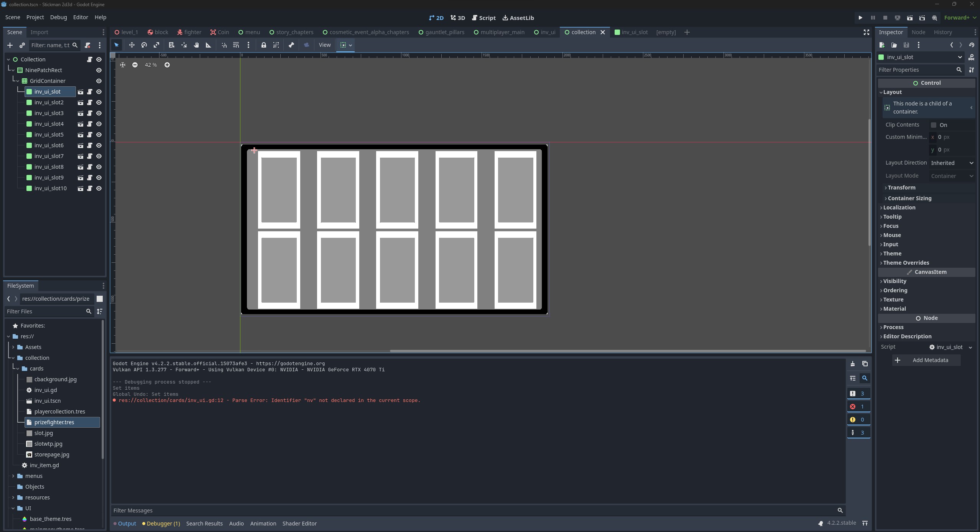Click the Scale Mode tool icon
The width and height of the screenshot is (980, 532).
[x=156, y=45]
